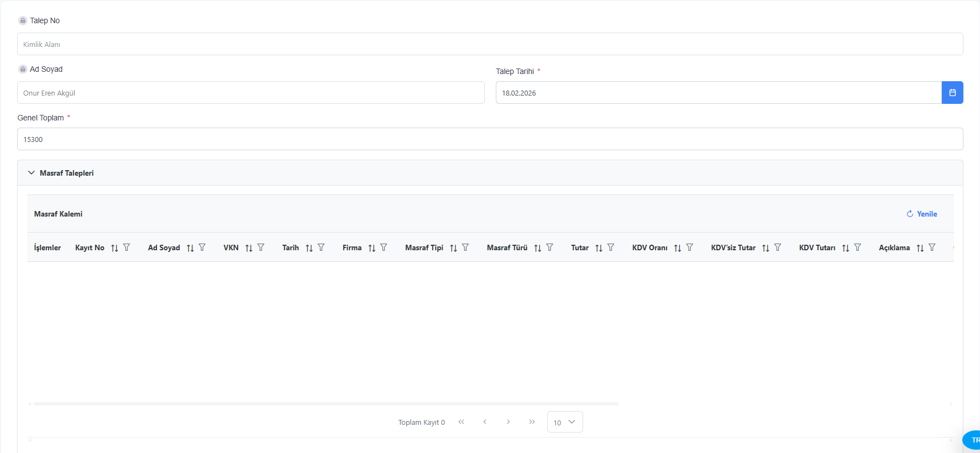Collapse the Masraf Talepleri section
980x453 pixels.
32,173
